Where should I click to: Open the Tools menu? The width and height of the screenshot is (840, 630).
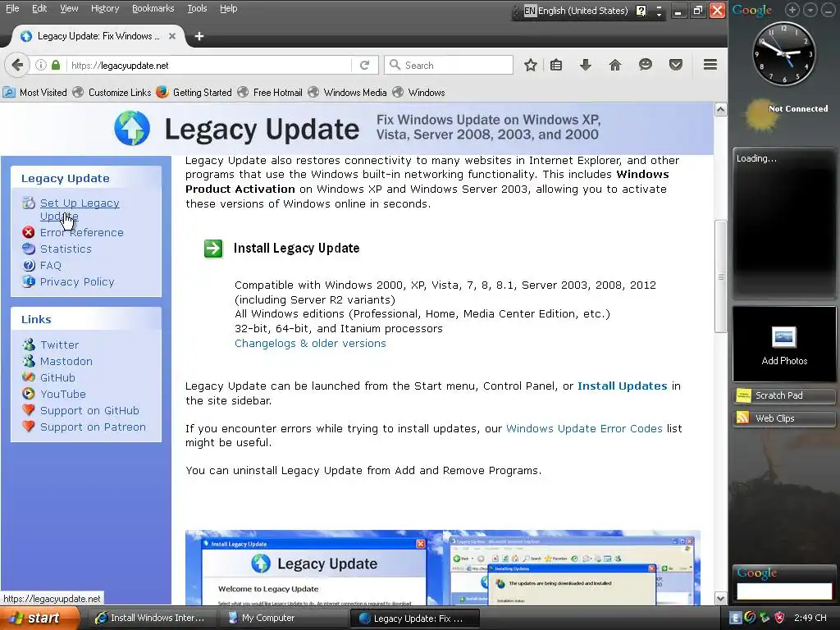click(197, 8)
